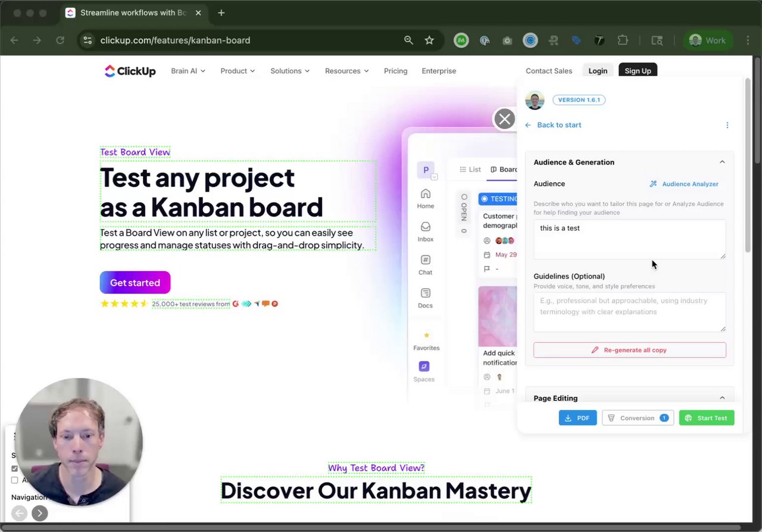This screenshot has width=762, height=532.
Task: Click the ClickUp logo in the header
Action: click(130, 71)
